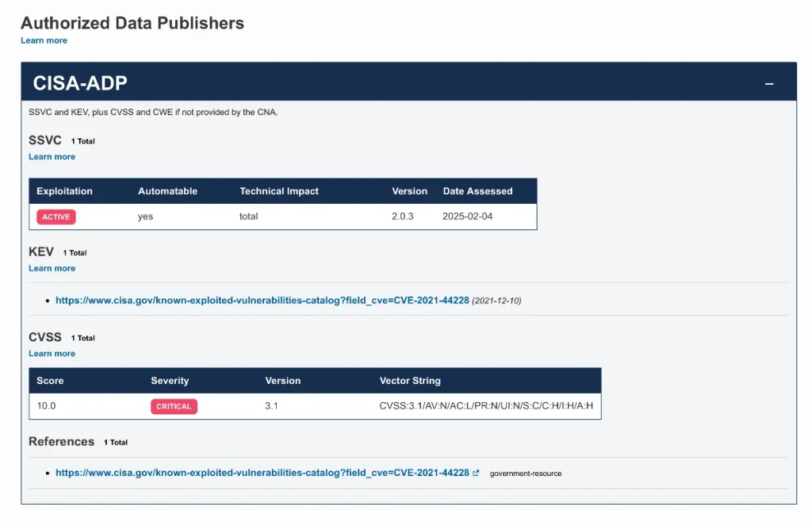Click the Exploitation column header

[x=64, y=191]
